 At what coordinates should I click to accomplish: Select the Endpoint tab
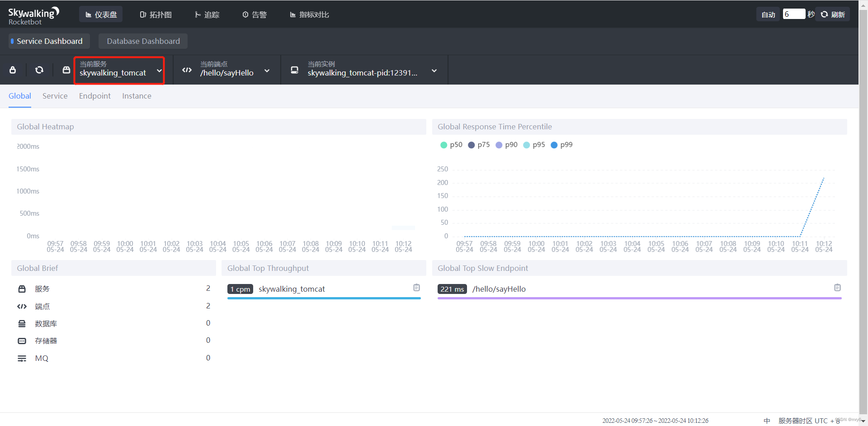pyautogui.click(x=95, y=96)
